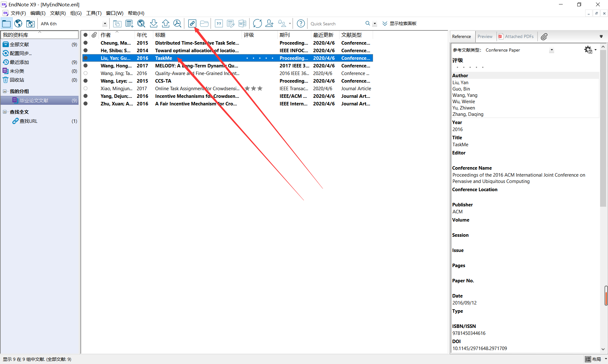Open the 工具(T) menu
This screenshot has width=608, height=364.
click(94, 13)
